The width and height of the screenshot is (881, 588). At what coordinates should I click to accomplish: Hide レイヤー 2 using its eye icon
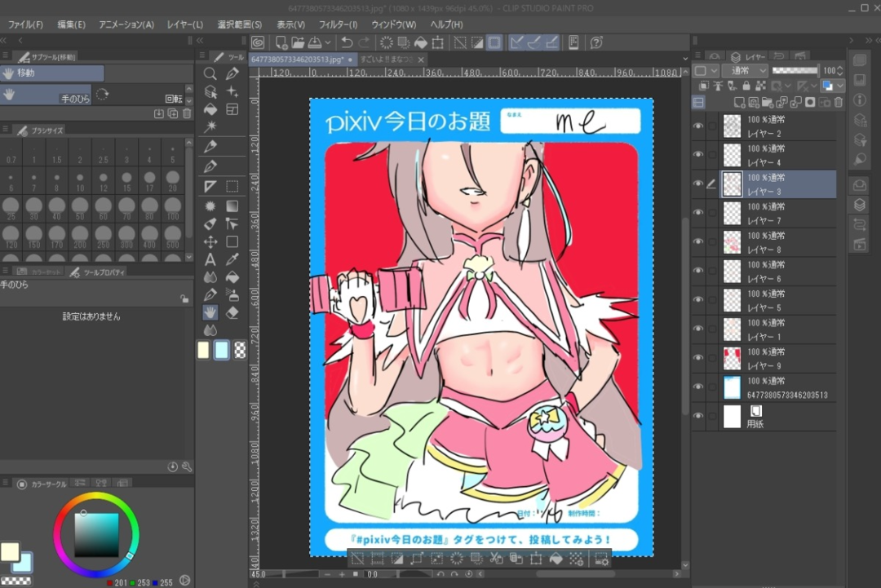point(697,126)
